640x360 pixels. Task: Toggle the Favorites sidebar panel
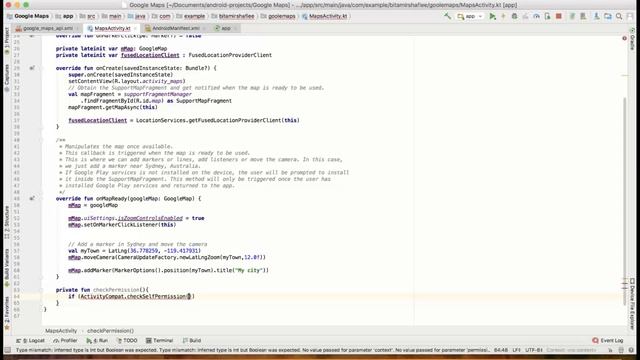(6, 312)
